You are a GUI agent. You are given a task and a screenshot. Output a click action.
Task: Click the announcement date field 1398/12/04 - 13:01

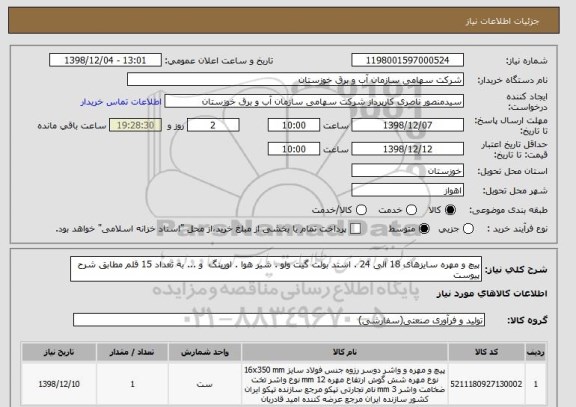pos(105,60)
